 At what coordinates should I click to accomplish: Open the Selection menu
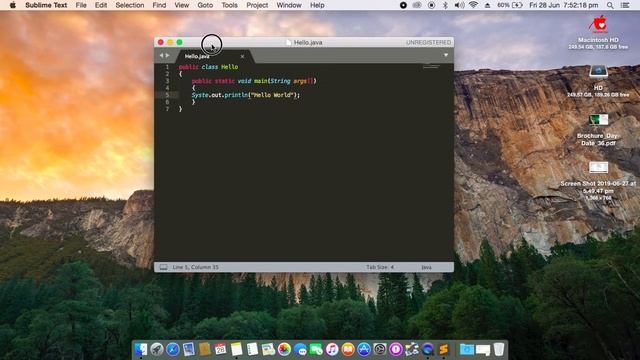(x=130, y=5)
